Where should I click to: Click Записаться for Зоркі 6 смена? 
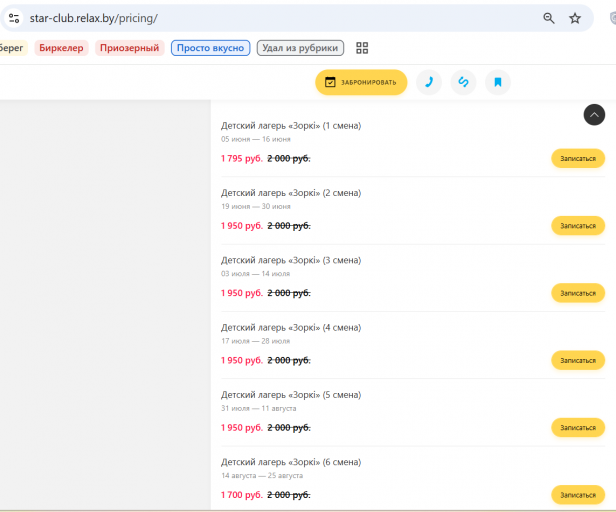coord(578,495)
